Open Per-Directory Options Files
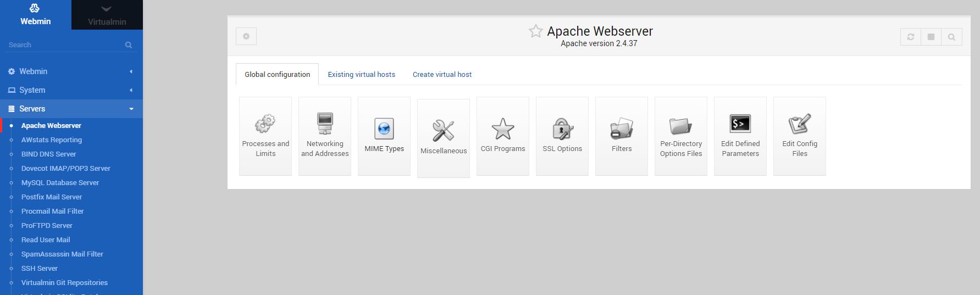This screenshot has width=980, height=295. tap(681, 136)
